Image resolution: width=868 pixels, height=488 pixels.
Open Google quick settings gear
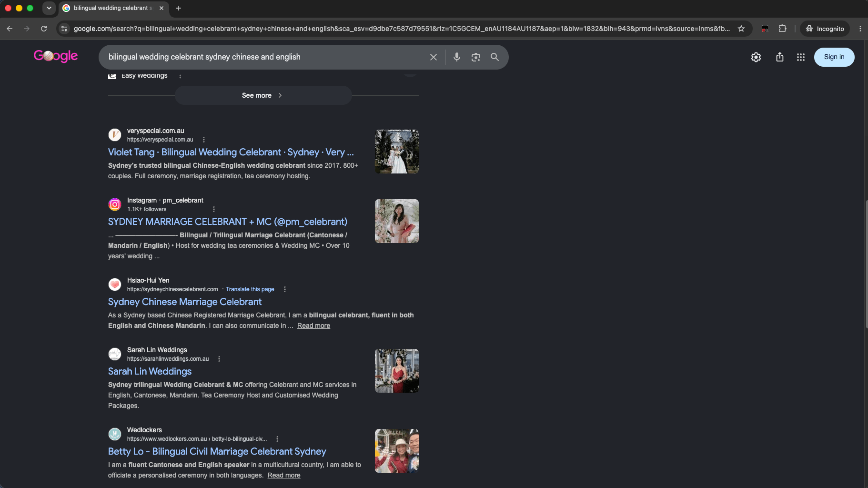(756, 57)
